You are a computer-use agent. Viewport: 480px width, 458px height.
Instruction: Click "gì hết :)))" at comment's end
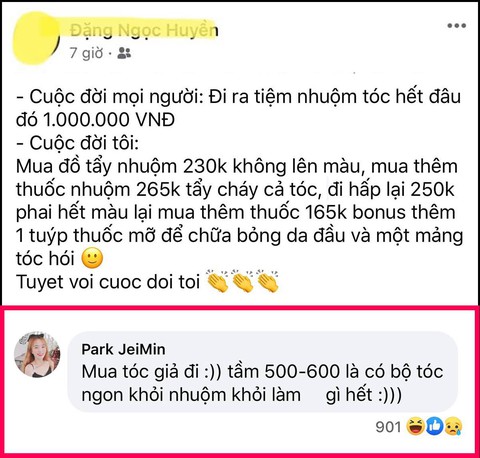364,395
